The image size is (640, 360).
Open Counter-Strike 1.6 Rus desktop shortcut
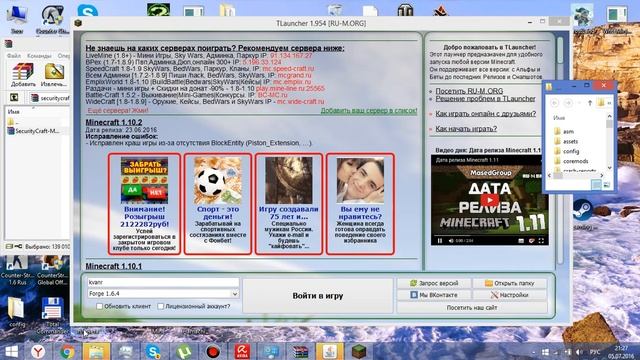click(x=17, y=270)
